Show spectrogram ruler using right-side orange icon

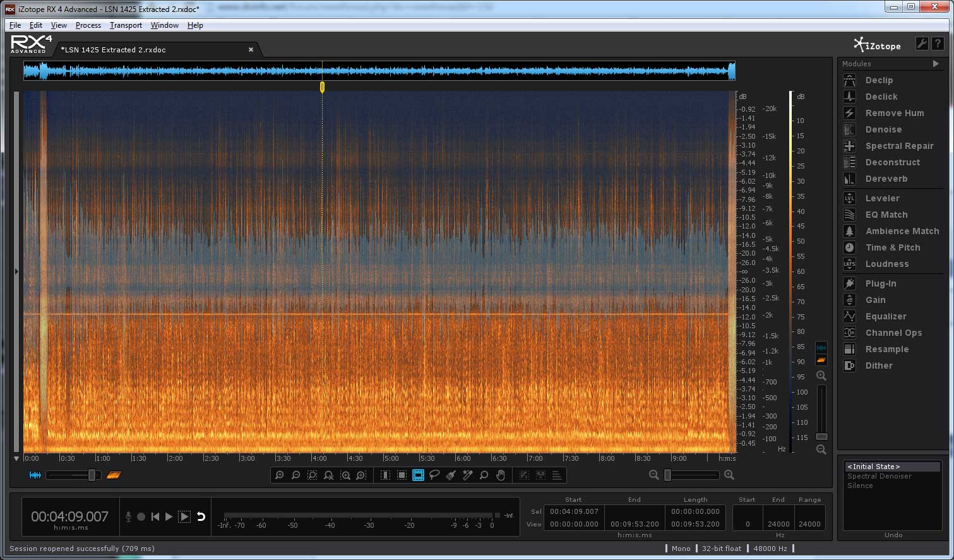(x=821, y=360)
